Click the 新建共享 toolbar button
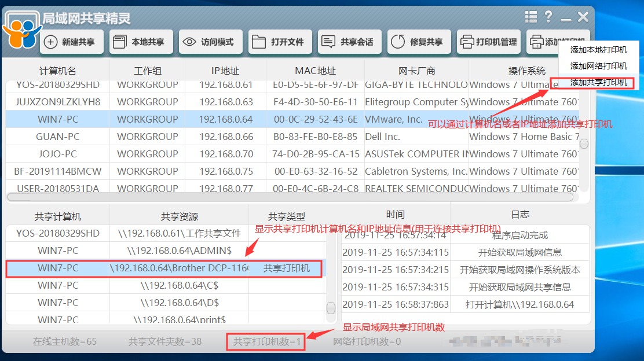This screenshot has width=644, height=361. [71, 42]
